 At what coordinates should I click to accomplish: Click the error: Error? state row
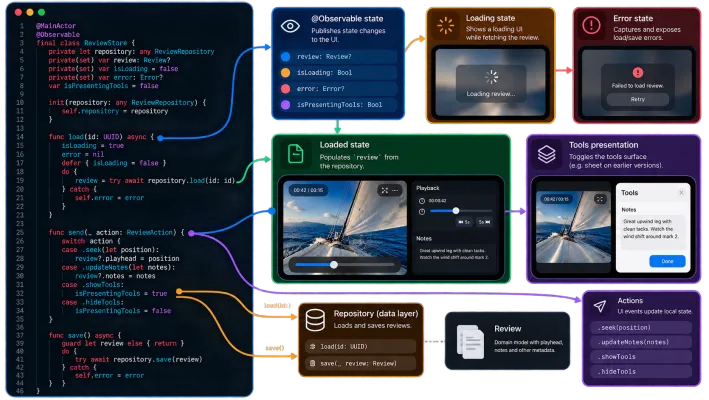tap(338, 89)
